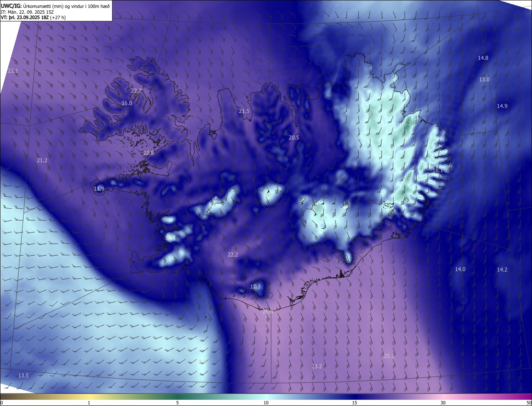
Task: Click the map title 'Úrkomumætti (mm) og vindur í 100m hæð'
Action: [x=66, y=6]
